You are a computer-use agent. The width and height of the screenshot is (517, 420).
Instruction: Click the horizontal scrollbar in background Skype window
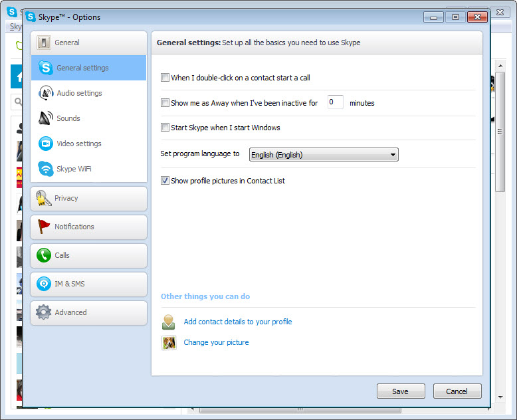tap(300, 411)
